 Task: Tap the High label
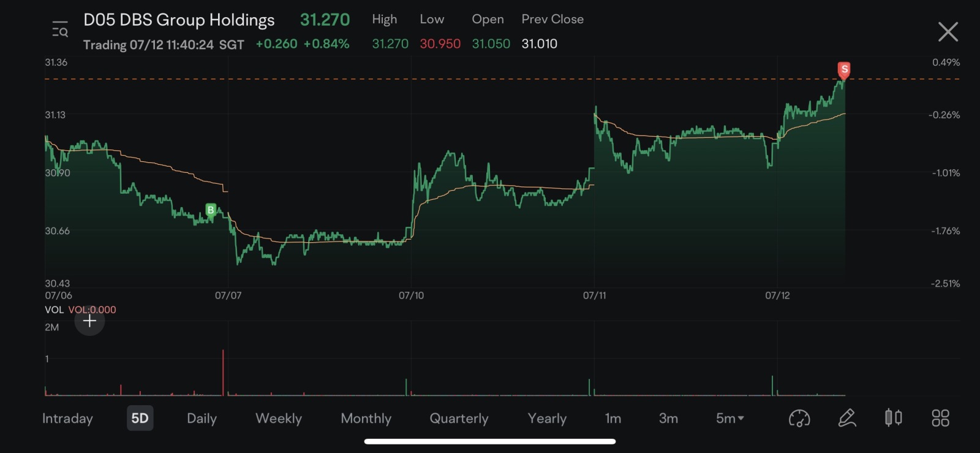click(384, 20)
